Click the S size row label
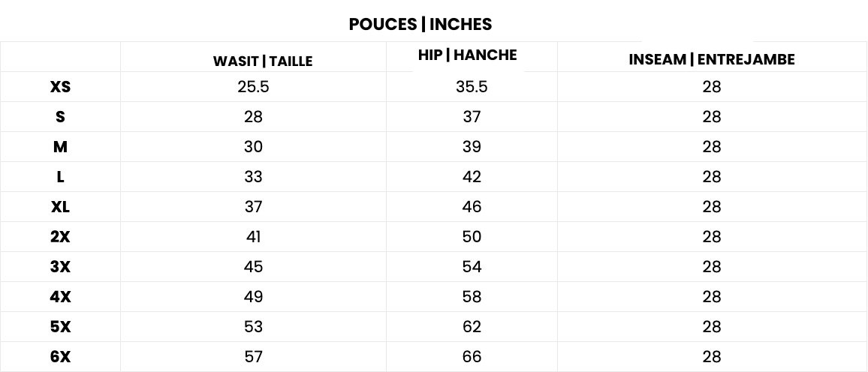 click(60, 117)
